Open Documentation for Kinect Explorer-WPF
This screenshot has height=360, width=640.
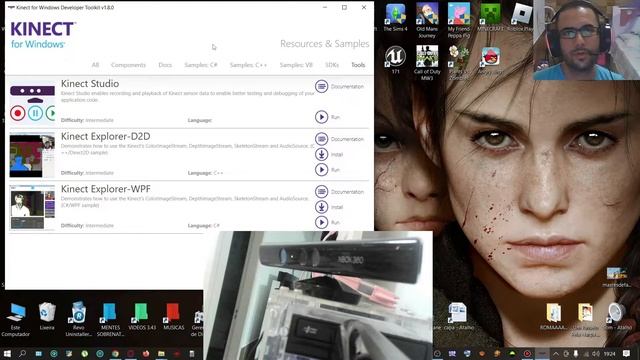tap(321, 192)
